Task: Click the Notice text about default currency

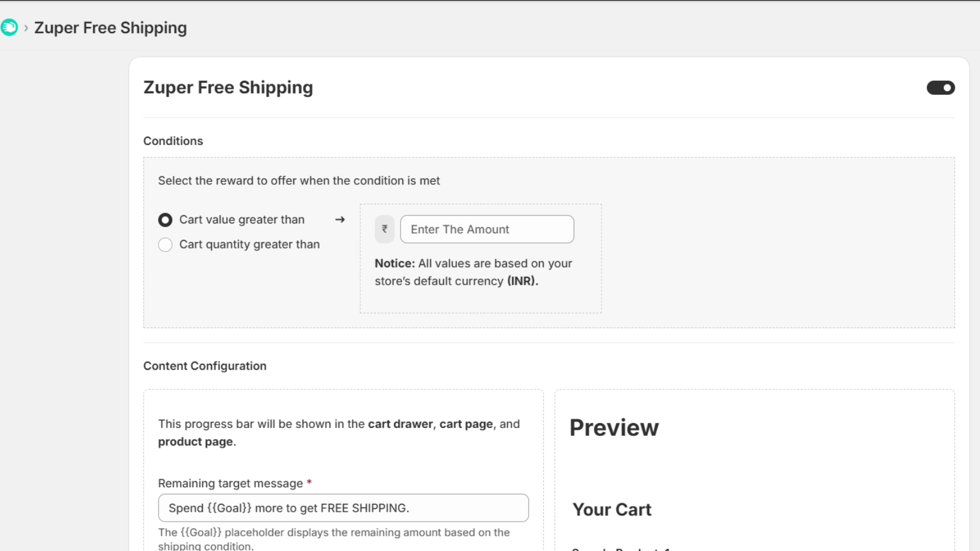Action: [473, 272]
